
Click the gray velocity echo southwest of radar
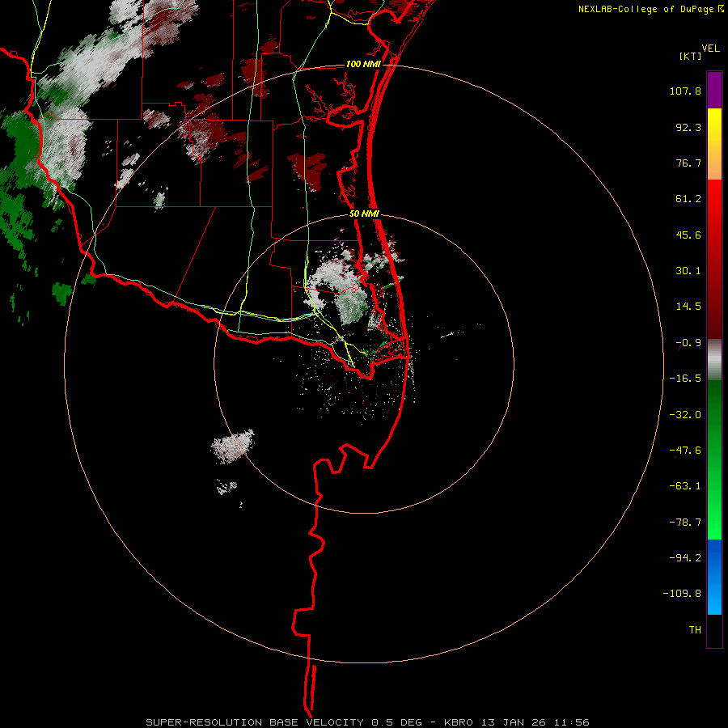tap(233, 447)
